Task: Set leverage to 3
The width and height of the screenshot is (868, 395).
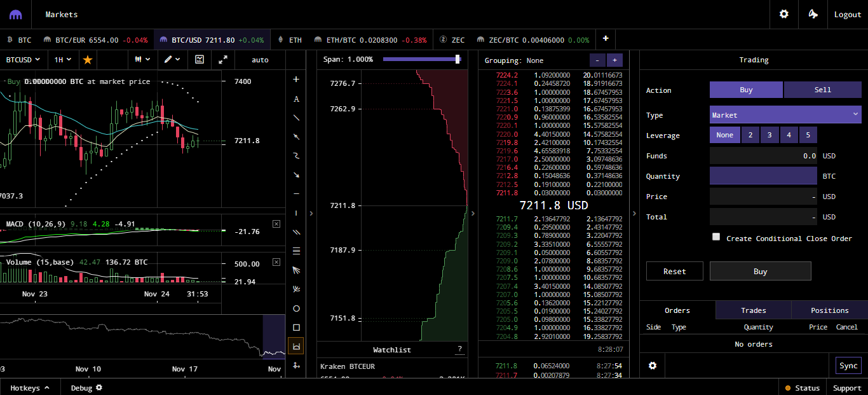Action: 770,135
